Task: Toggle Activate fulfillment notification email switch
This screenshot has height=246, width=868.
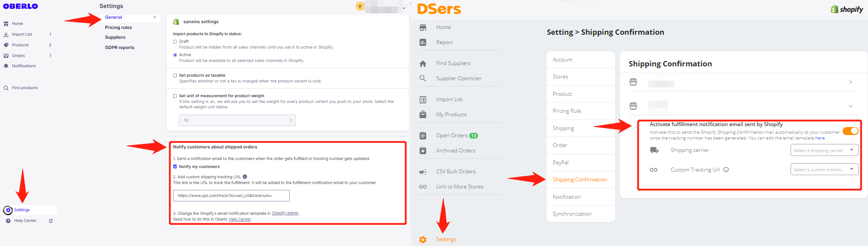Action: pyautogui.click(x=850, y=131)
